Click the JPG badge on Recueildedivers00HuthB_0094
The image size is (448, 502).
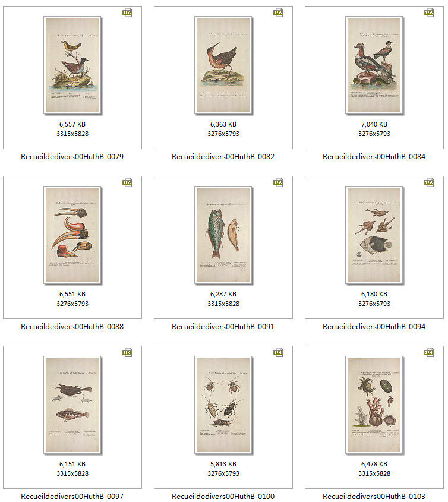[x=429, y=182]
